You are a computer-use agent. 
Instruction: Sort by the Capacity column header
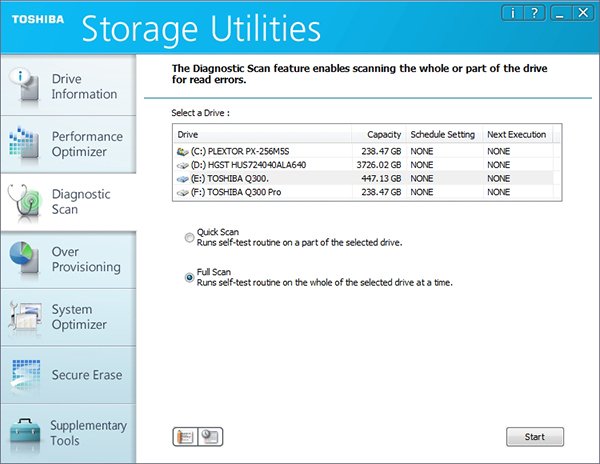[379, 134]
